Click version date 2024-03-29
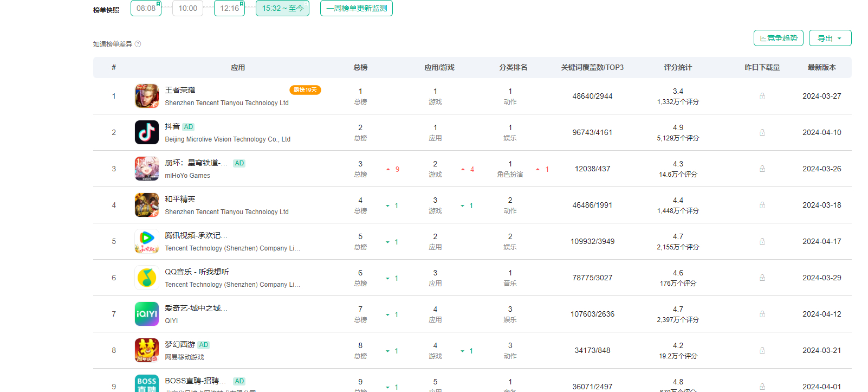 click(x=821, y=278)
